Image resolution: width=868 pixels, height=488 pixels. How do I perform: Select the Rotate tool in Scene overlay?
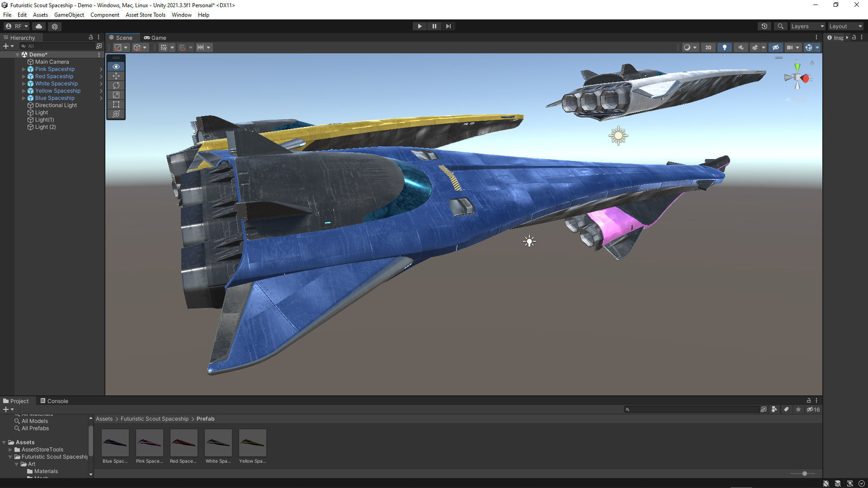pos(116,85)
